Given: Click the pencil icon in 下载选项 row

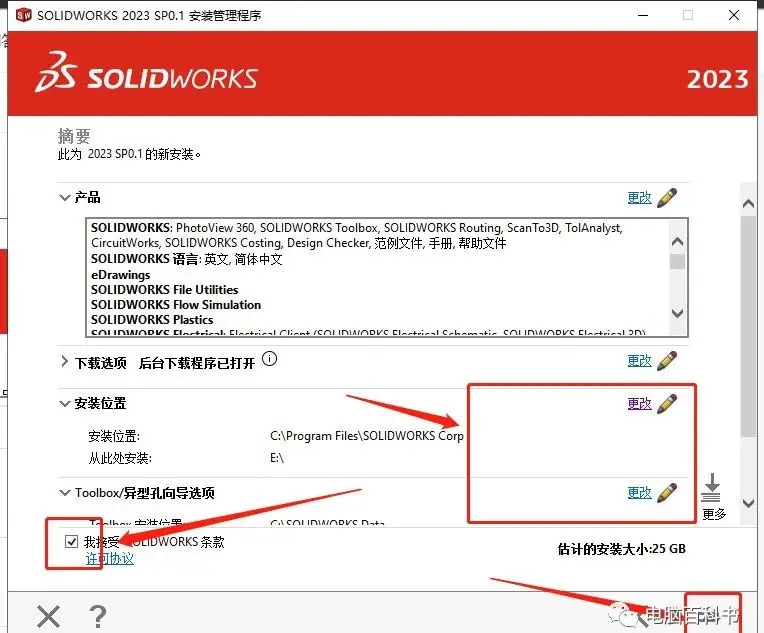Looking at the screenshot, I should 667,361.
